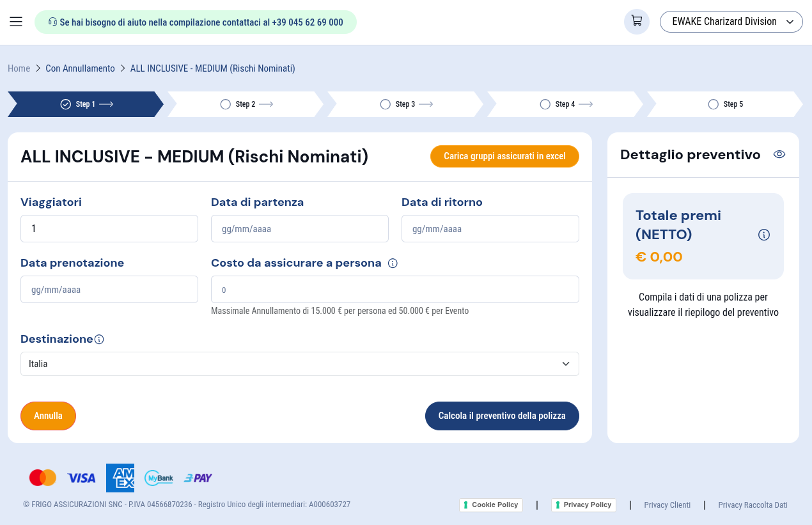Go to Step 5 tab
812x525 pixels.
[725, 104]
